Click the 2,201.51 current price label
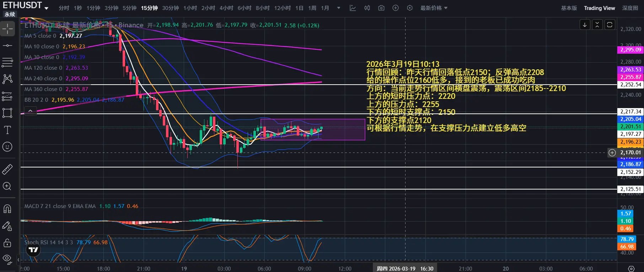This screenshot has width=644, height=272. tap(631, 127)
